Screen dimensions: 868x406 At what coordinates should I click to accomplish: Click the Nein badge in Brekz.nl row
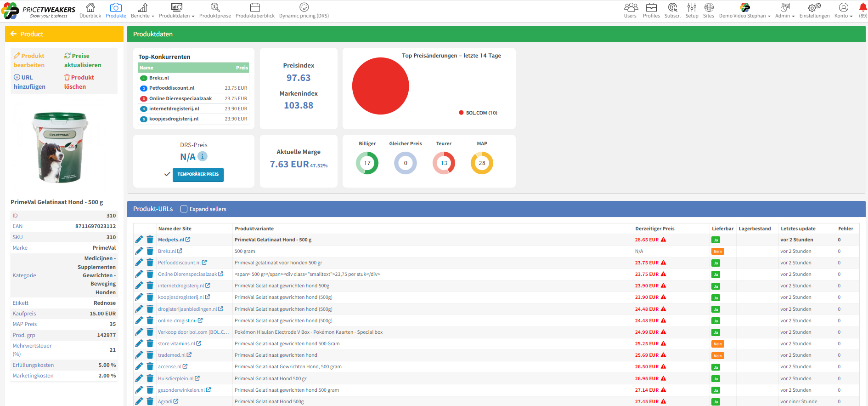pyautogui.click(x=718, y=252)
